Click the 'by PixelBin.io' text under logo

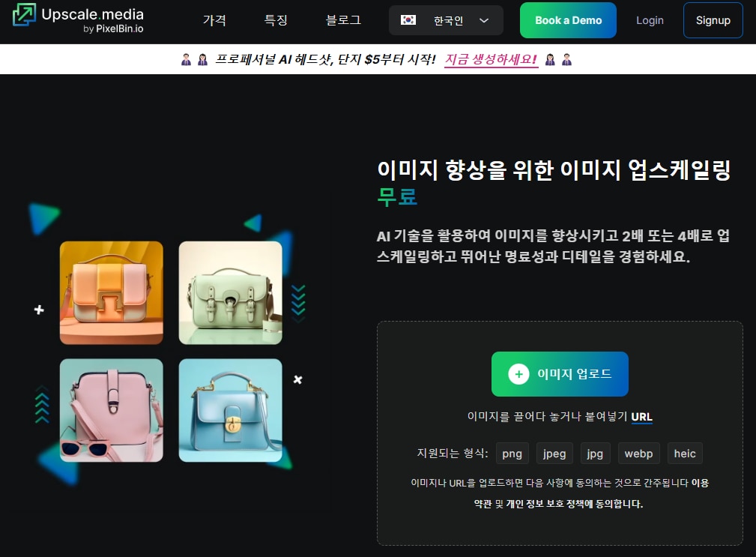113,29
